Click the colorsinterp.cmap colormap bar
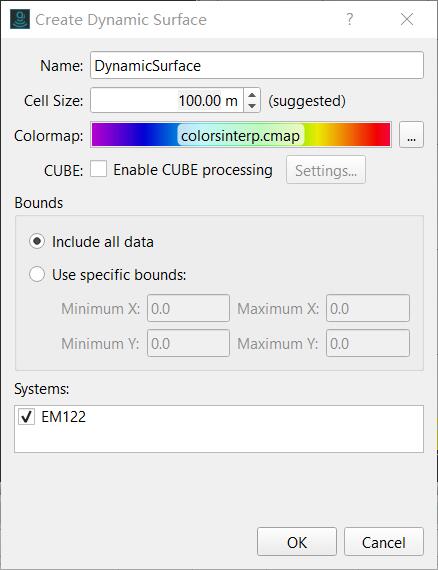 pos(241,135)
